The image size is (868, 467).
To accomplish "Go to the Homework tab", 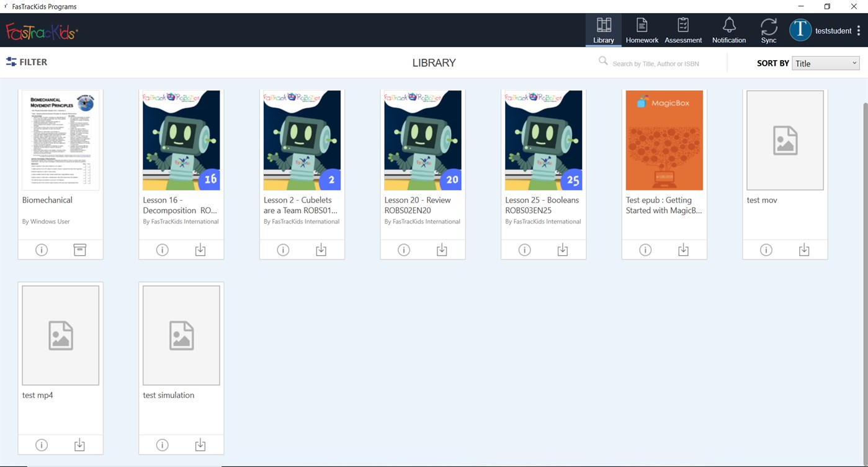I will pyautogui.click(x=642, y=30).
